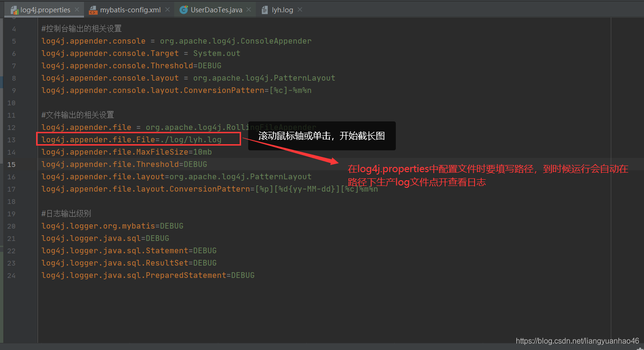Click the line log4j.logger.java.sql.Statement=DEBUG

click(129, 251)
